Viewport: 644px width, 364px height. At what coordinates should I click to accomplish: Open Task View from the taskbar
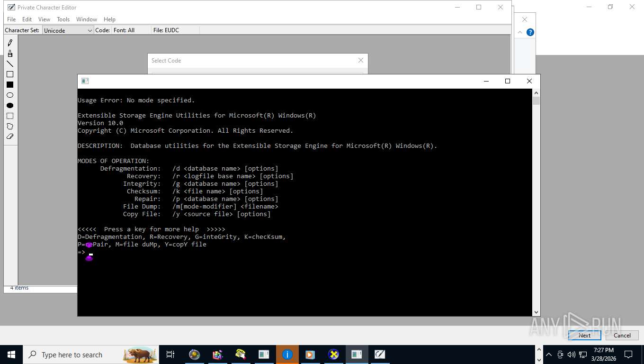tap(170, 355)
